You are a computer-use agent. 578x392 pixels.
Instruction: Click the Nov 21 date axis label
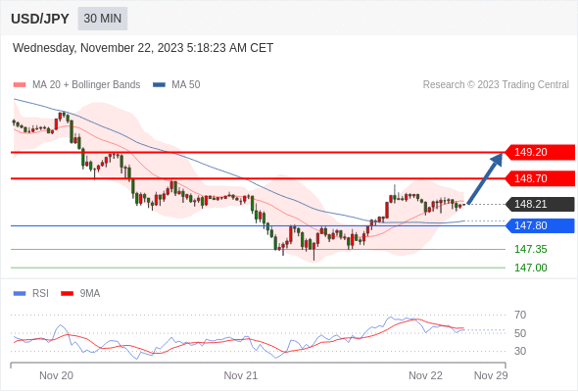241,375
